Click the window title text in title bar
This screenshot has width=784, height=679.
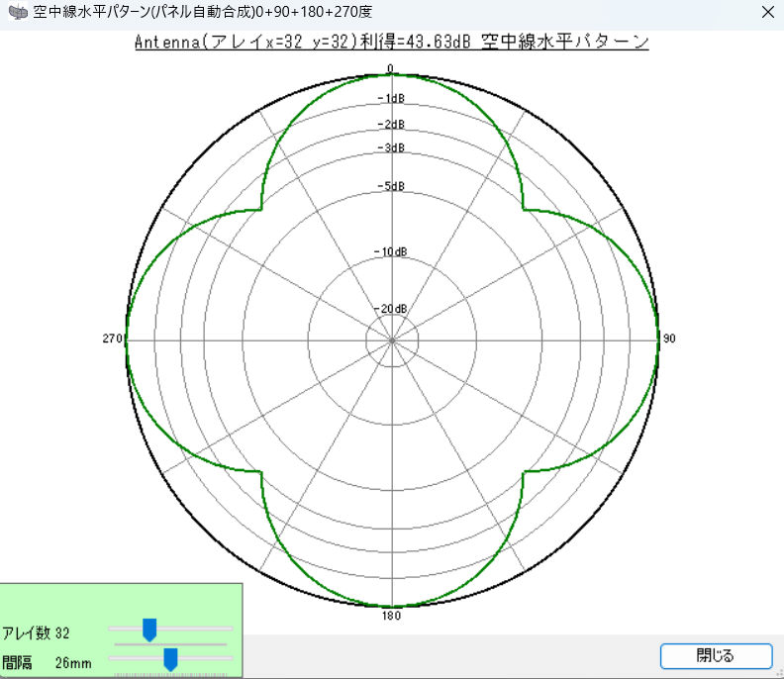(203, 13)
